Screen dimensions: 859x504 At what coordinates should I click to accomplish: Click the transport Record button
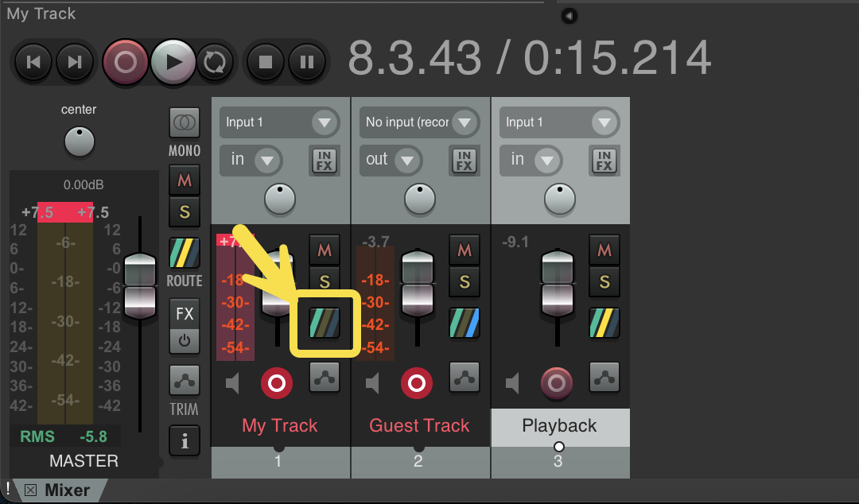(126, 62)
